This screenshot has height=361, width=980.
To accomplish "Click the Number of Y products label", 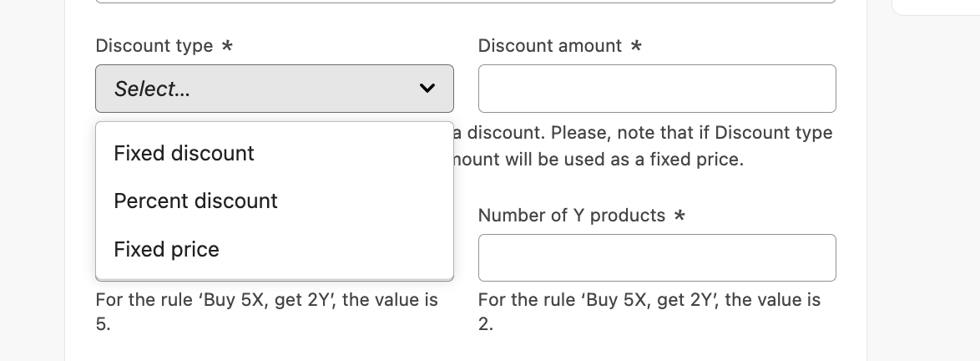I will coord(572,216).
